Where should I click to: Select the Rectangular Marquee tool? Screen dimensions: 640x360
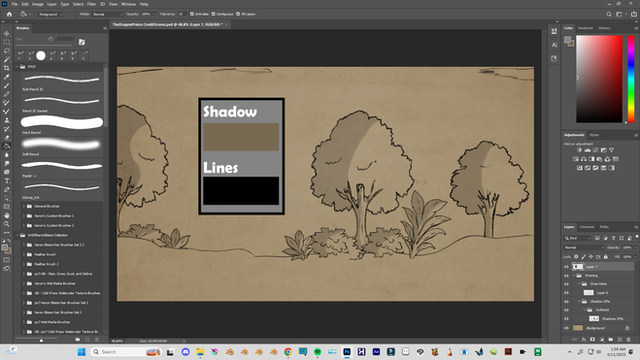[x=7, y=42]
